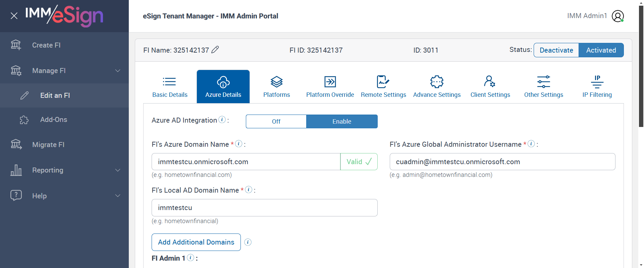The height and width of the screenshot is (268, 644).
Task: Edit FI Name using the pencil icon
Action: (215, 50)
